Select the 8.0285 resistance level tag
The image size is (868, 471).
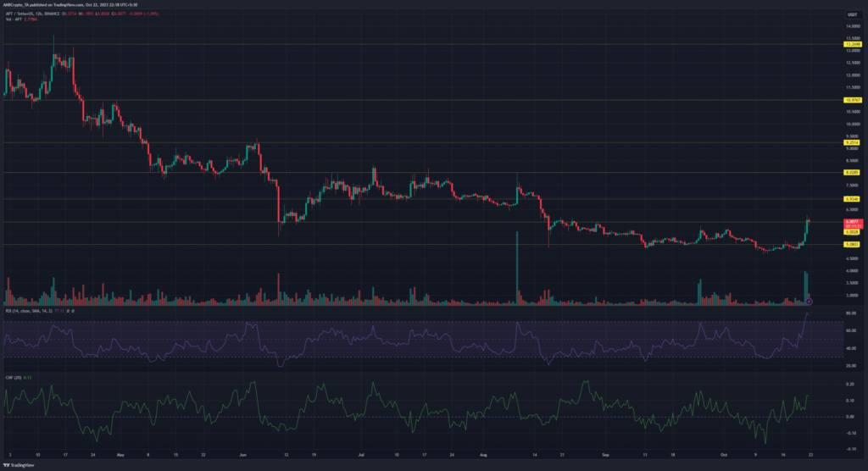point(851,172)
